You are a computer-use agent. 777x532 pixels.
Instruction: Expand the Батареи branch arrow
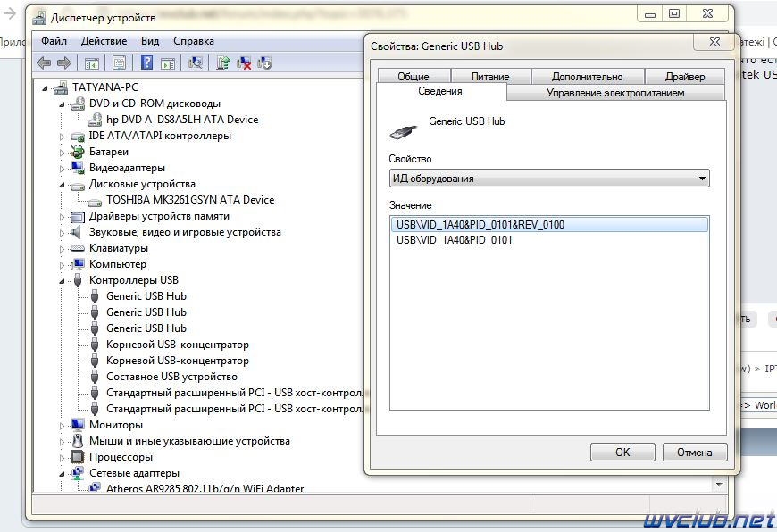click(x=62, y=153)
